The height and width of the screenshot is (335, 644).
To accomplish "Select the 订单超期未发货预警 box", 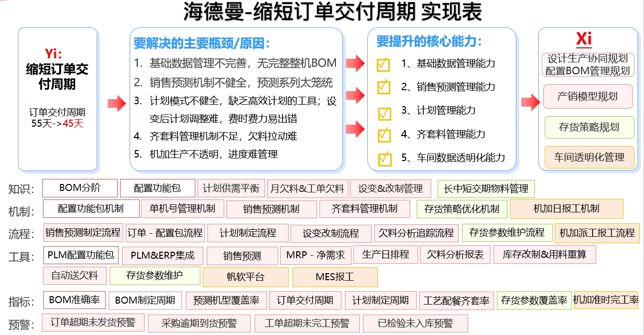I will 93,322.
